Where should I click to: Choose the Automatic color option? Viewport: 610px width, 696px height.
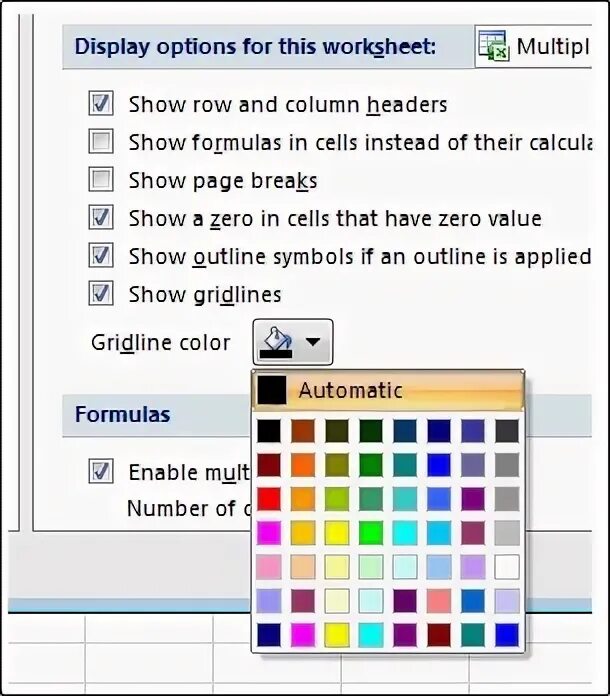[386, 390]
